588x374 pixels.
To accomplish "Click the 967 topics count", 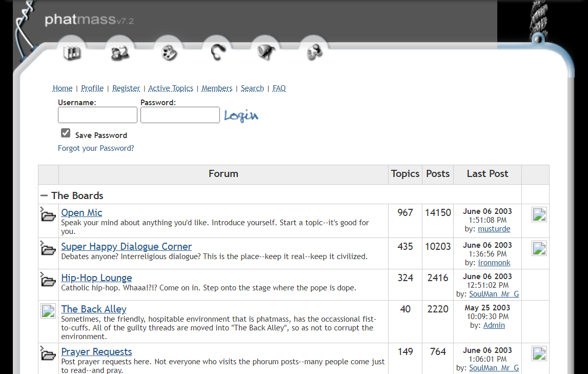I will [405, 213].
